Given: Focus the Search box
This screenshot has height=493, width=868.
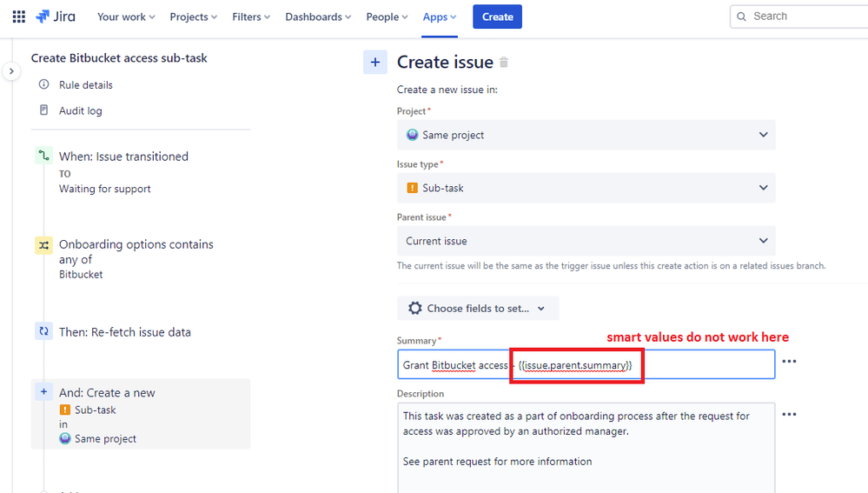Looking at the screenshot, I should [799, 16].
